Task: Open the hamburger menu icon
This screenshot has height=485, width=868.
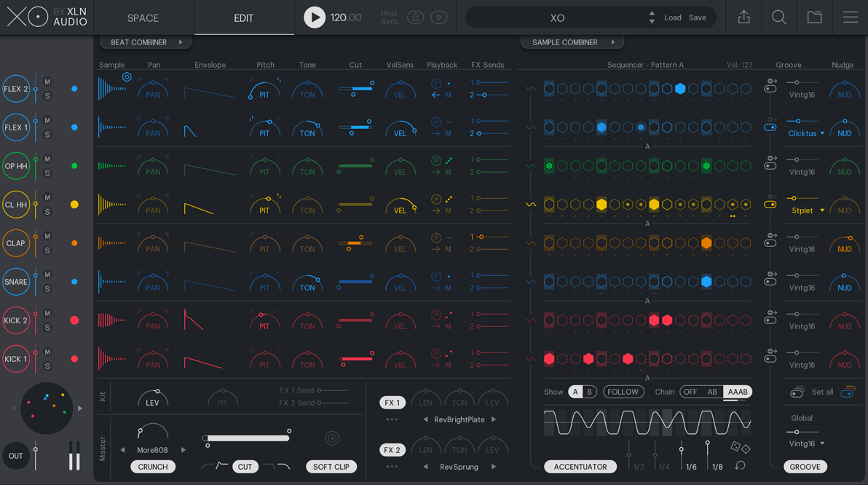Action: point(850,17)
